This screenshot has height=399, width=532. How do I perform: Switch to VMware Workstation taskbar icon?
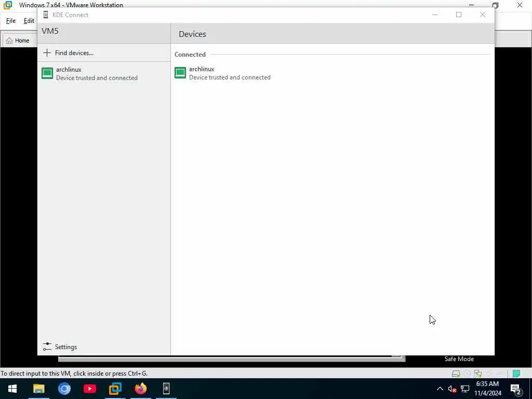[x=115, y=389]
